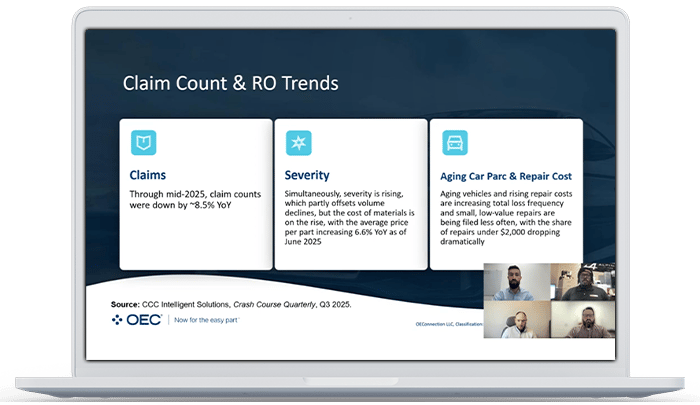700x405 pixels.
Task: Click the car icon above Aging Car Parc
Action: click(454, 143)
